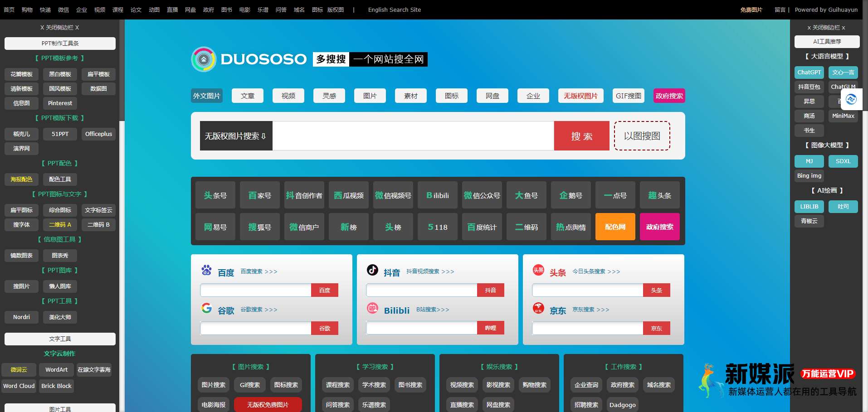868x412 pixels.
Task: Close the left sidebar via 关闭侧边栏
Action: tap(60, 27)
